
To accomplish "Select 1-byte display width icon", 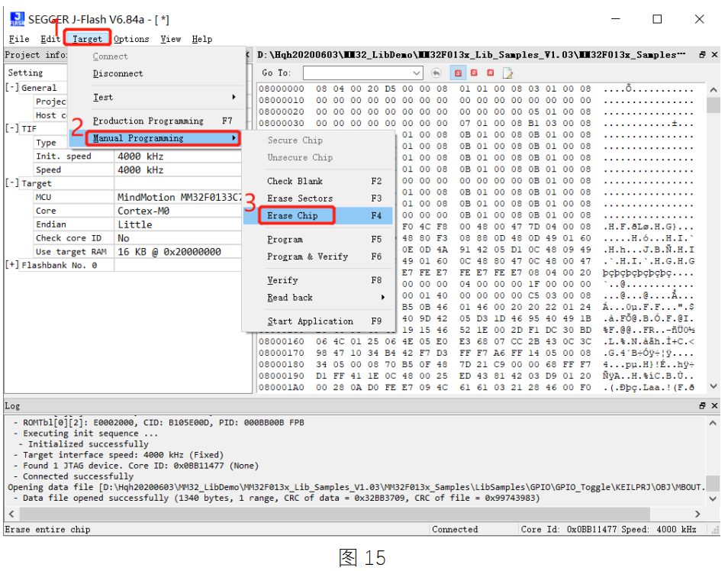I will point(458,73).
